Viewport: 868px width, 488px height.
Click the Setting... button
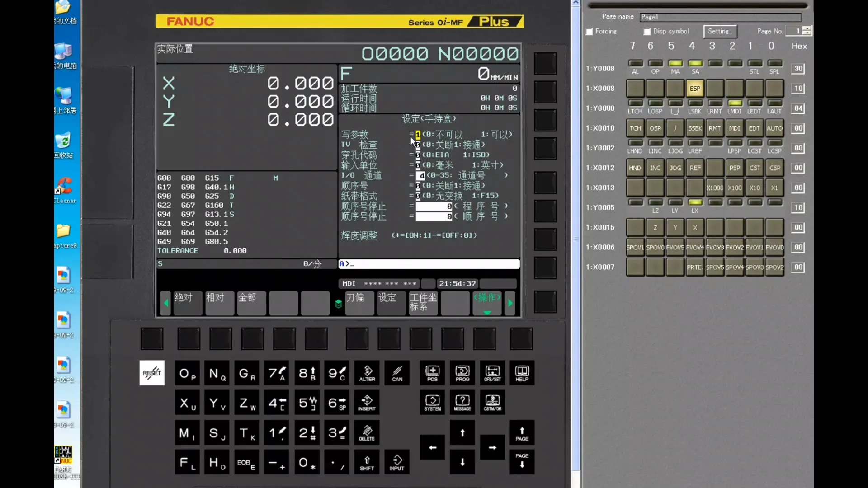click(720, 31)
